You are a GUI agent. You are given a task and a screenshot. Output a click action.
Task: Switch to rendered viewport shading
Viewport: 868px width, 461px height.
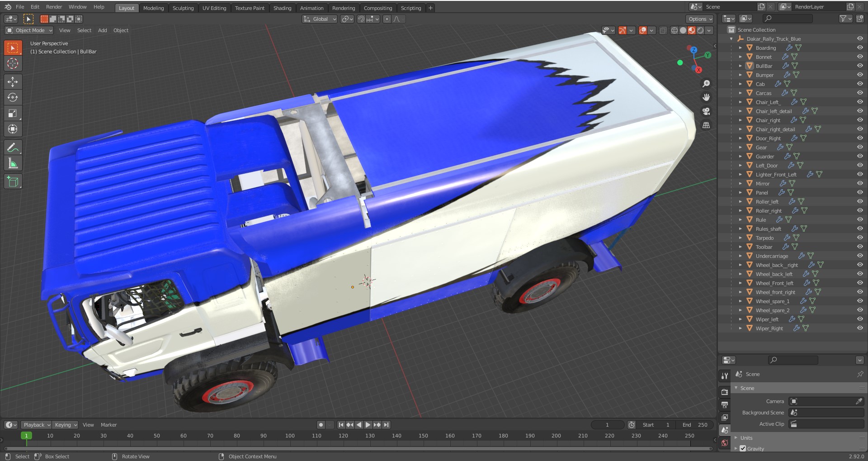(x=700, y=30)
